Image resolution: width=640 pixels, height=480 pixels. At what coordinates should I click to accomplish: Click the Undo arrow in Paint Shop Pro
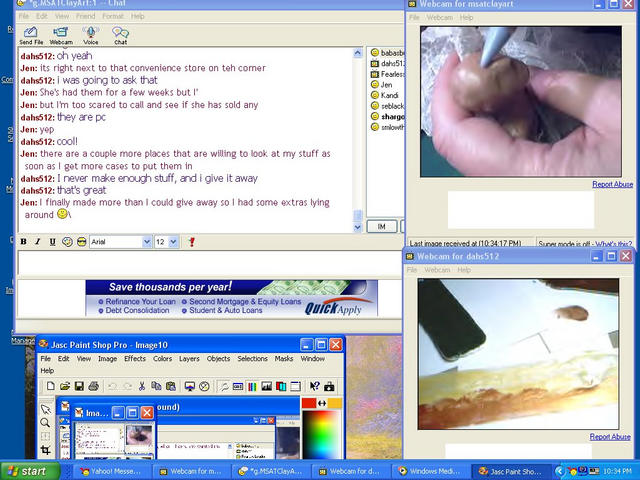coord(113,386)
